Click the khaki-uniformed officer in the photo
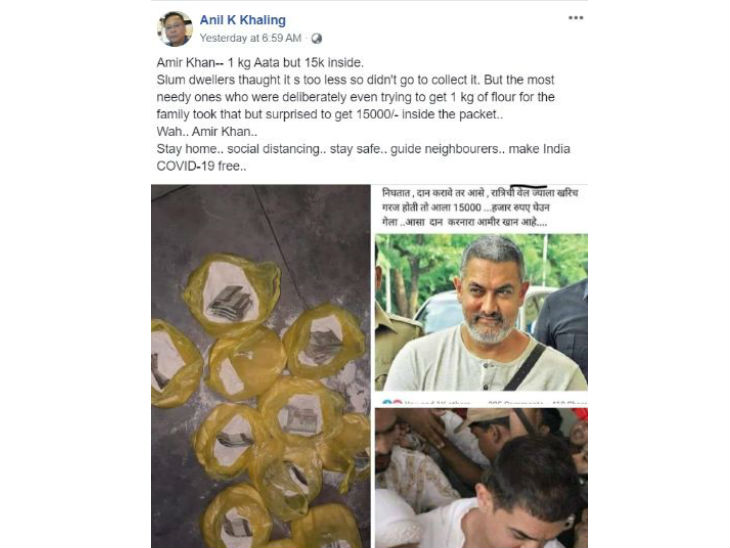Viewport: 730px width, 548px height. [x=393, y=342]
